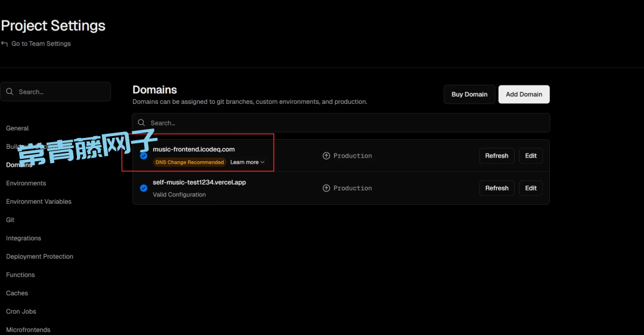644x335 pixels.
Task: Click the Buy Domain button
Action: 469,94
